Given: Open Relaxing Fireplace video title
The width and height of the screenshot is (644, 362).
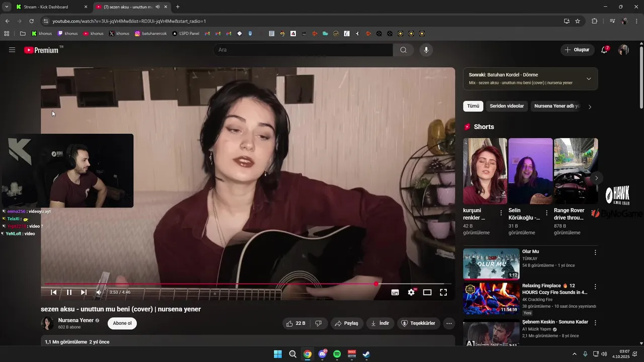Looking at the screenshot, I should 554,289.
